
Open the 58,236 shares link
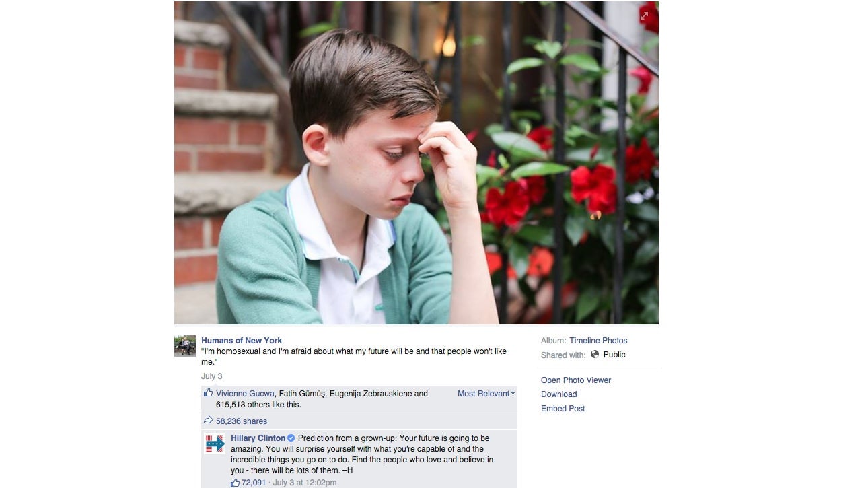[242, 421]
